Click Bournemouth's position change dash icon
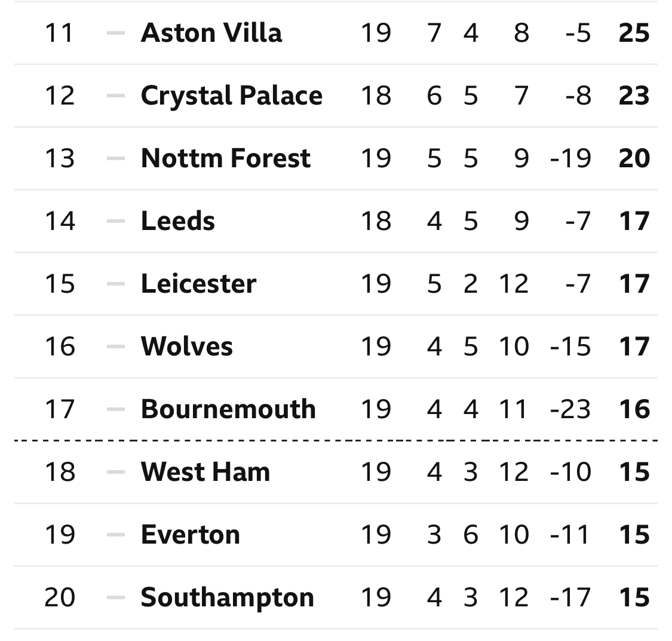The image size is (672, 641). tap(116, 409)
